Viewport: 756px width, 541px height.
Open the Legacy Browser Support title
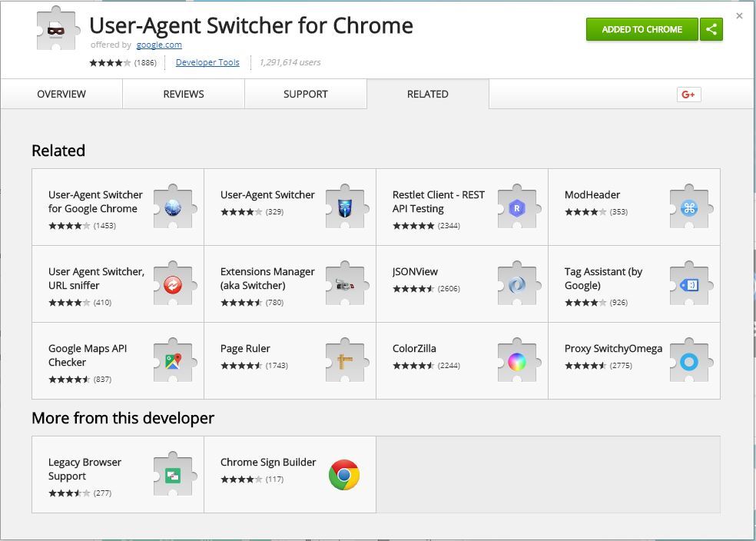(x=85, y=470)
